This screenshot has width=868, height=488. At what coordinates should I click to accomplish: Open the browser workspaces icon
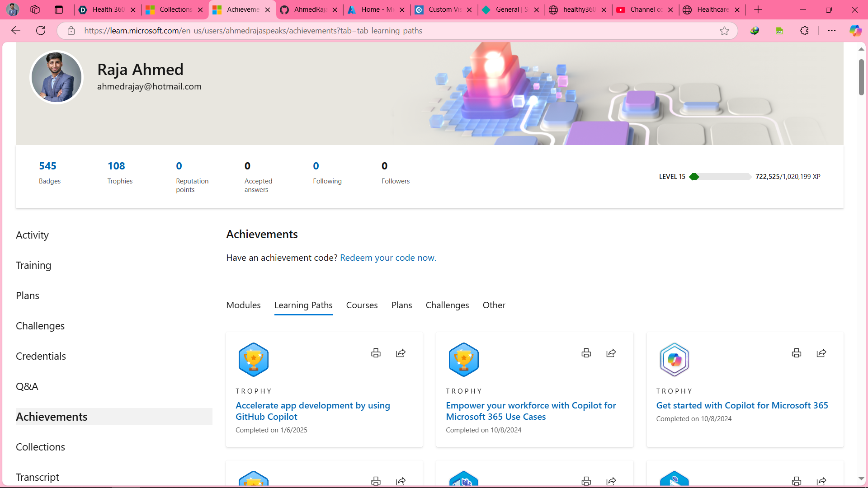[x=35, y=9]
